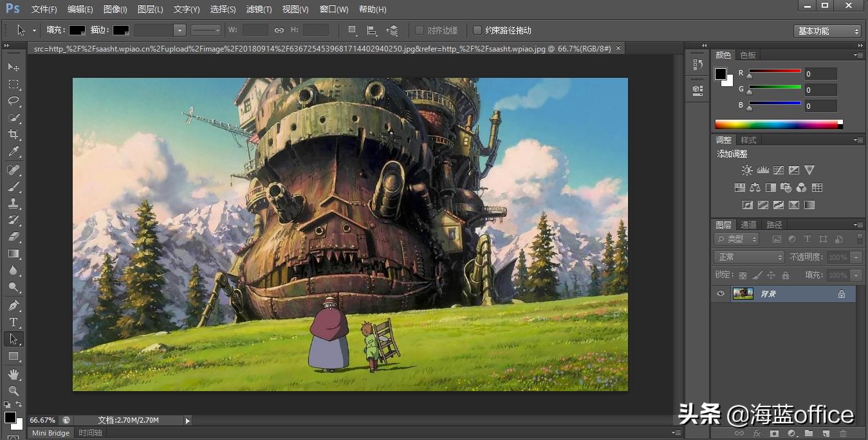The height and width of the screenshot is (440, 868).
Task: Switch to the 通道 tab
Action: click(748, 225)
